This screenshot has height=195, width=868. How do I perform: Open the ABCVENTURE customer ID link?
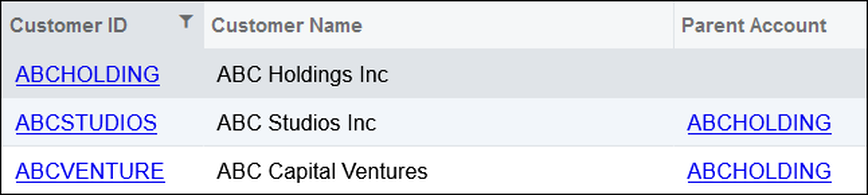(90, 171)
